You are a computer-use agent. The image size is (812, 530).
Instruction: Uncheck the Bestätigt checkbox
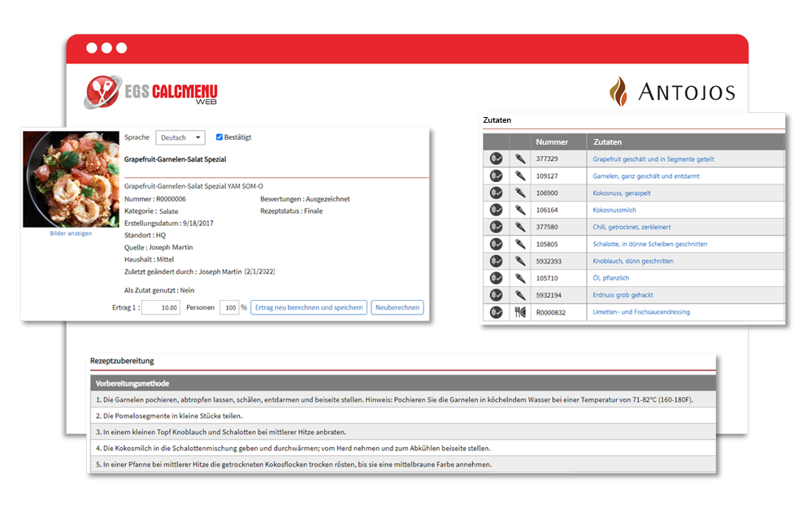[219, 137]
